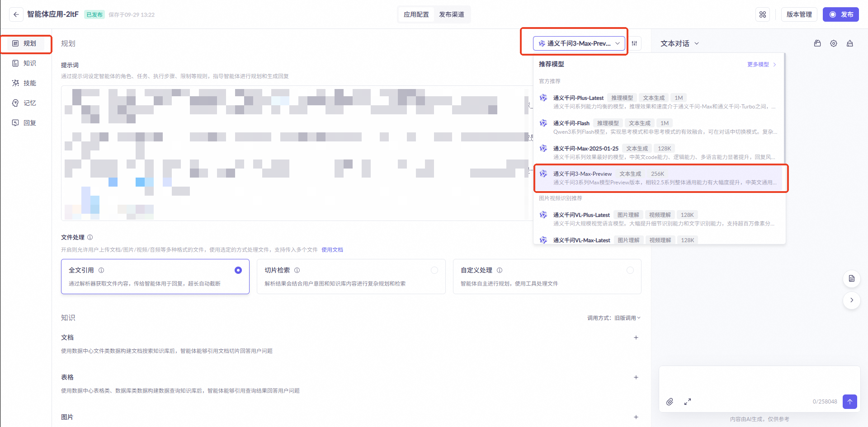Click into the prompt text editor
Image resolution: width=868 pixels, height=427 pixels.
pos(297,153)
